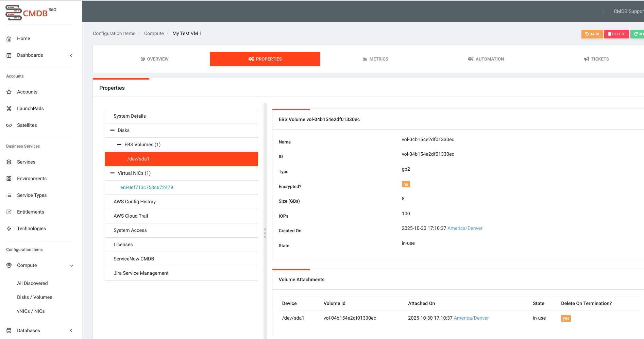
Task: Collapse the EBS Volumes (1) node
Action: 119,145
